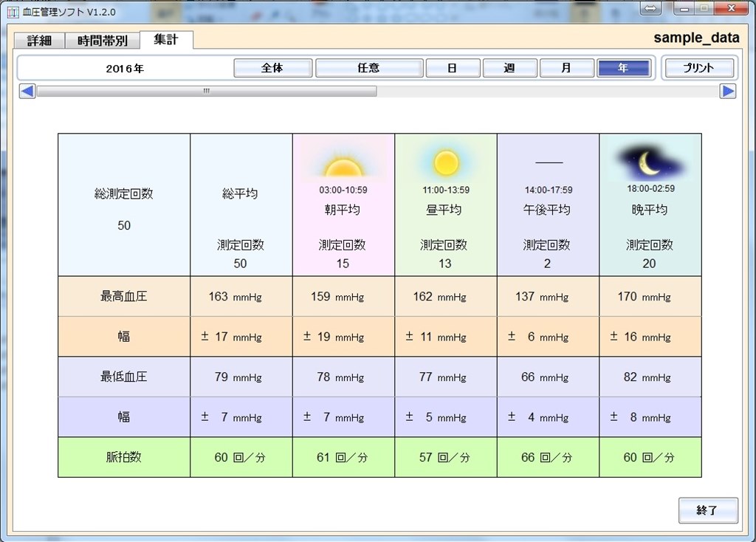Click the double-arrow icon in the title bar
The width and height of the screenshot is (756, 542).
(650, 8)
